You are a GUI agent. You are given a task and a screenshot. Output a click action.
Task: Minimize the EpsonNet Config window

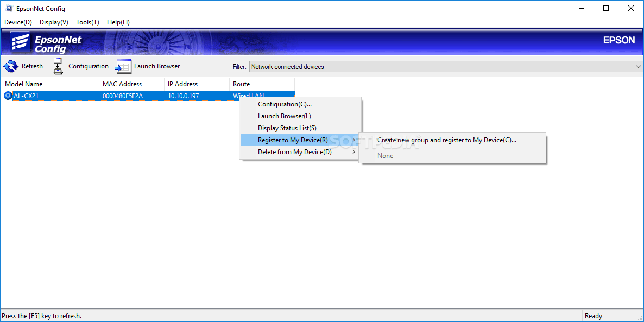point(581,9)
